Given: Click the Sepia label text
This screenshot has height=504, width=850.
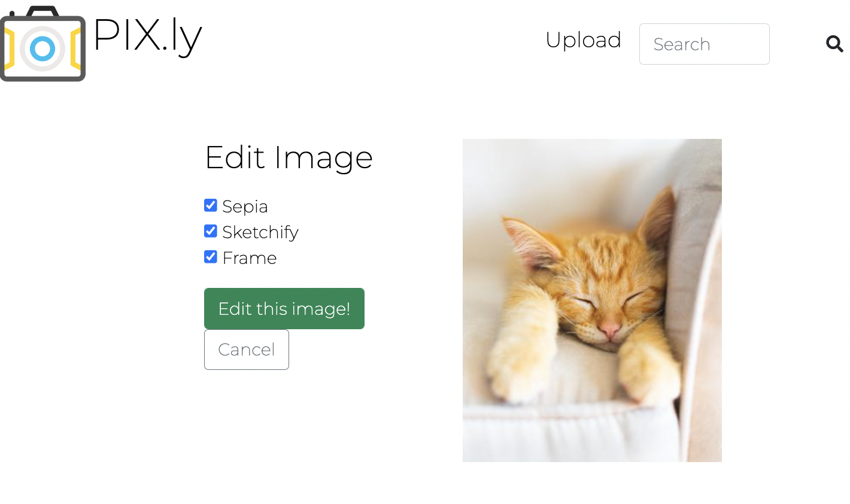Looking at the screenshot, I should click(245, 206).
